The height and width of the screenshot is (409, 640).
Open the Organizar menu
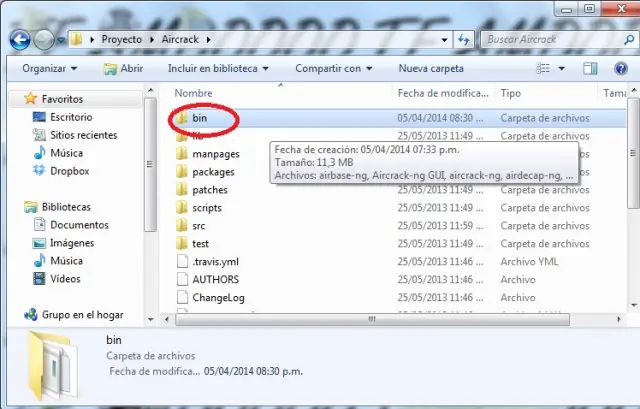[49, 68]
